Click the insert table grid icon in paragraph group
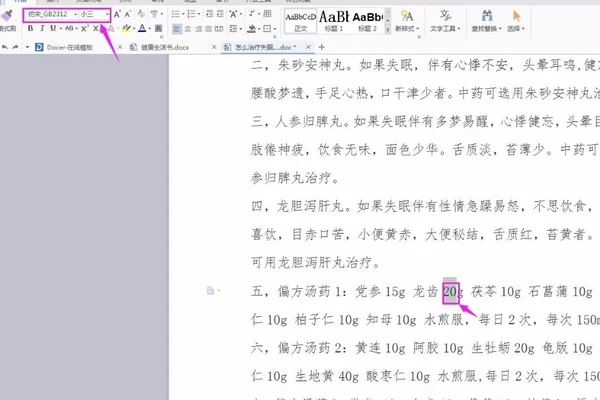Viewport: 600px width, 400px height. pyautogui.click(x=267, y=15)
